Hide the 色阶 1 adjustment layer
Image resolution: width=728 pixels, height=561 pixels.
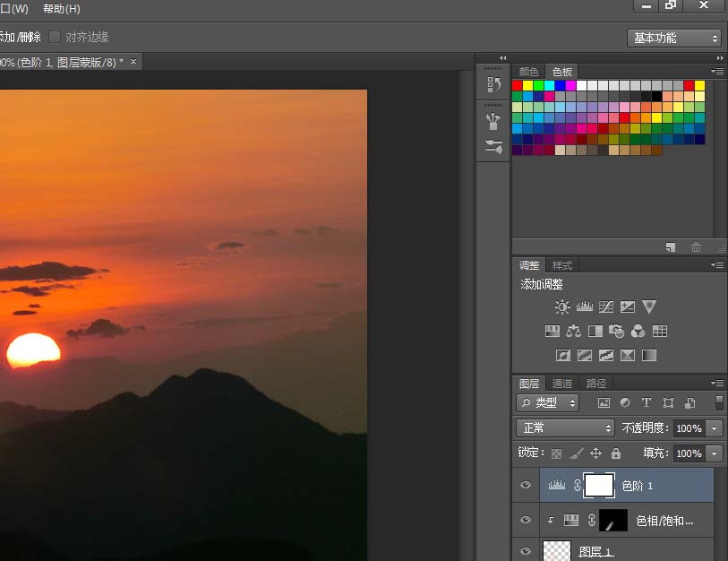[x=526, y=485]
